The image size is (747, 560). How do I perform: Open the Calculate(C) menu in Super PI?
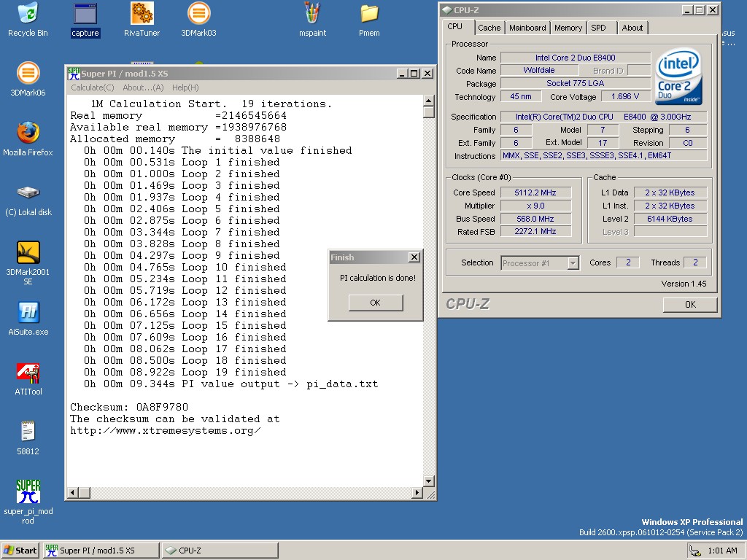point(93,87)
